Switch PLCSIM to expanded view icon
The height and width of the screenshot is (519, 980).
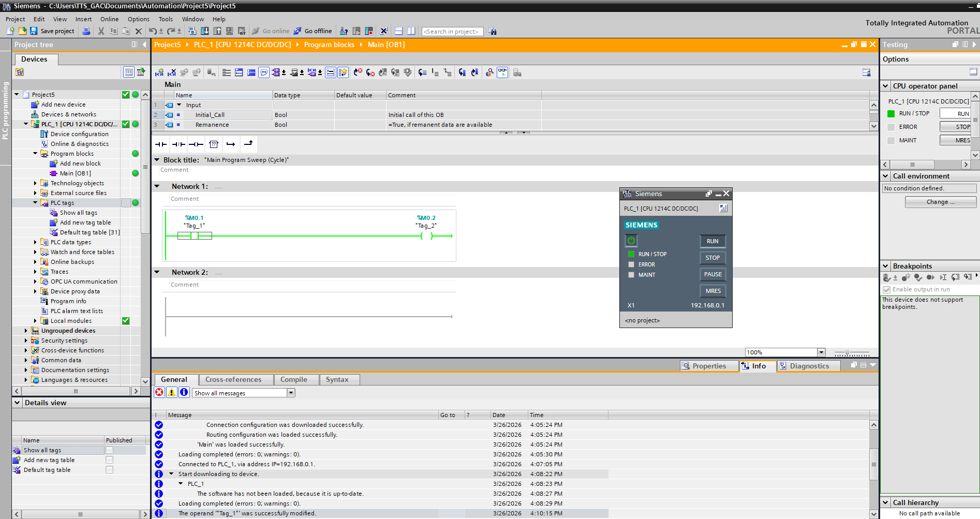(x=723, y=208)
